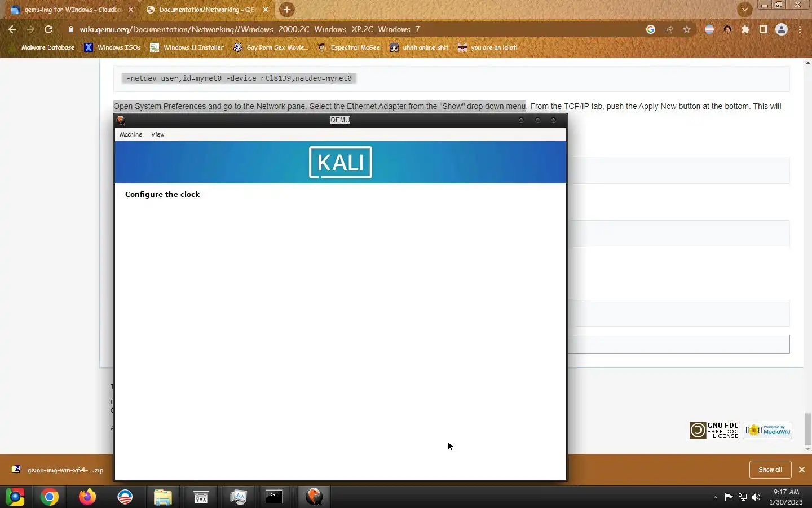Image resolution: width=812 pixels, height=508 pixels.
Task: Open the Windows 11 Installer bookmark
Action: (187, 47)
